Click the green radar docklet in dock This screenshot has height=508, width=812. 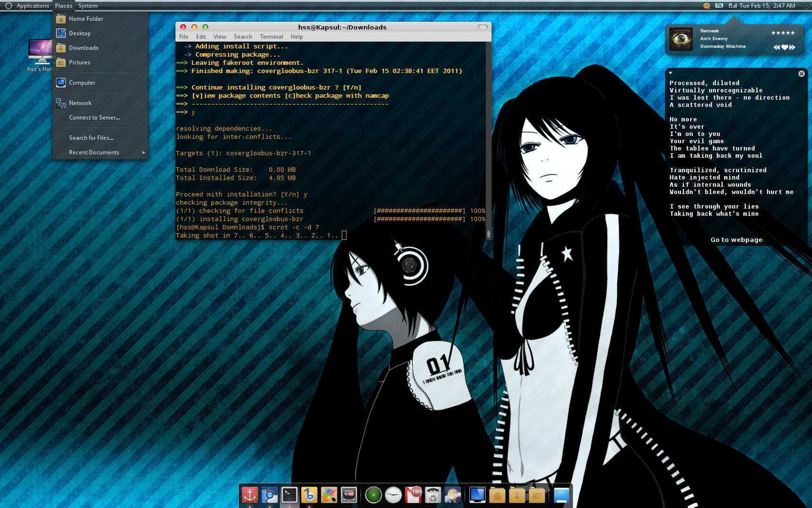373,495
